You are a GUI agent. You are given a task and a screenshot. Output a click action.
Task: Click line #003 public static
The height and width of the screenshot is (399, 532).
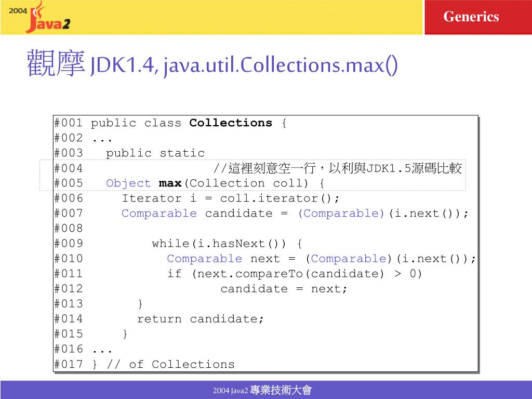[x=129, y=153]
